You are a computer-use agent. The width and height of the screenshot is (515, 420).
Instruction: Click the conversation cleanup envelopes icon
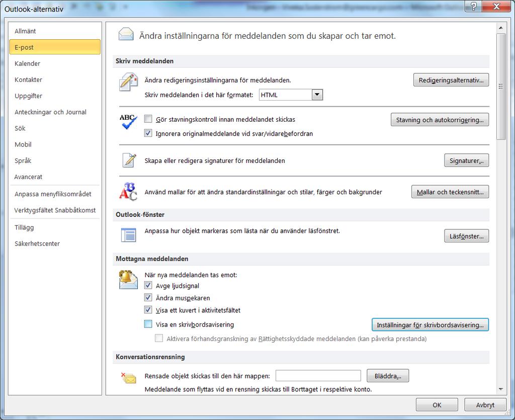click(x=128, y=378)
